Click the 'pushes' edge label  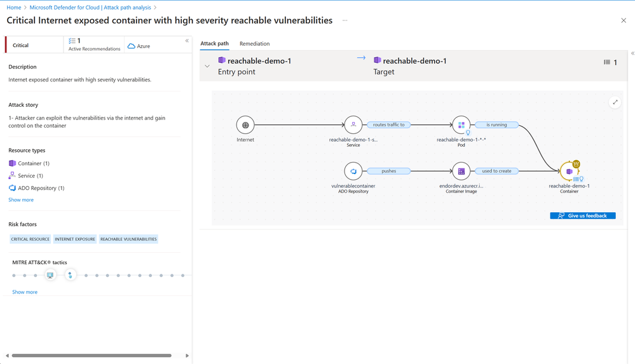(389, 171)
